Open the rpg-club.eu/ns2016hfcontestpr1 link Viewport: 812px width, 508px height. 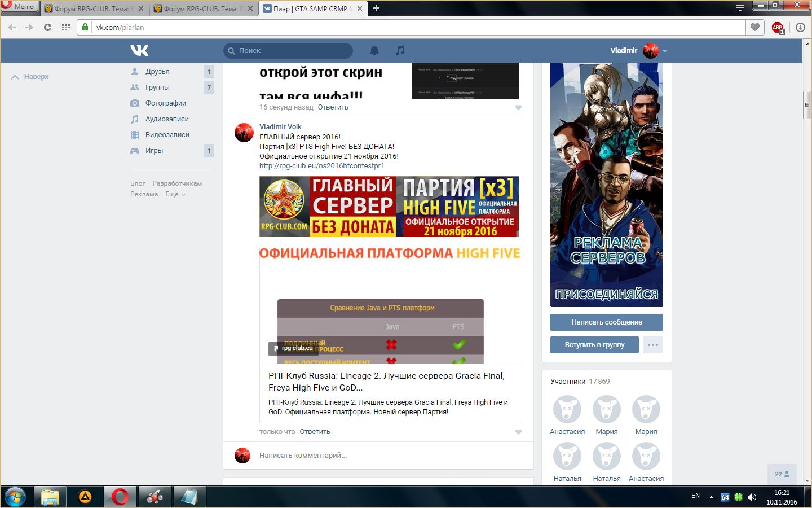(322, 166)
